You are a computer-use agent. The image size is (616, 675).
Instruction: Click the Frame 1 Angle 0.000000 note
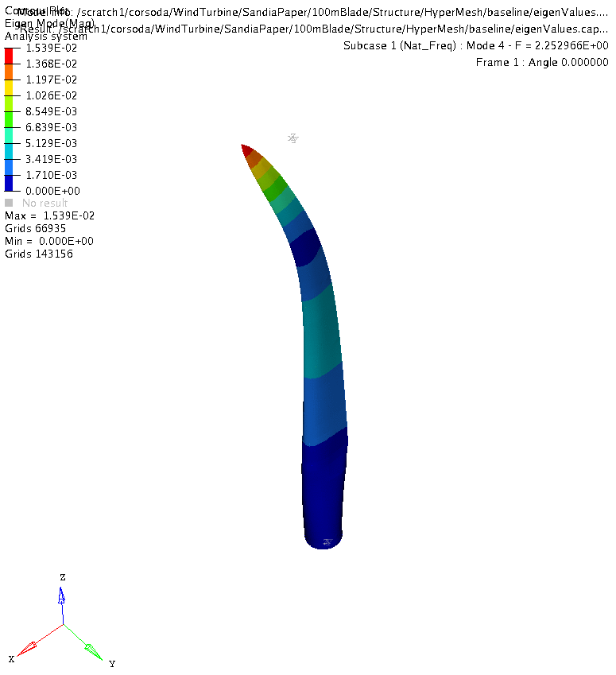pyautogui.click(x=542, y=63)
